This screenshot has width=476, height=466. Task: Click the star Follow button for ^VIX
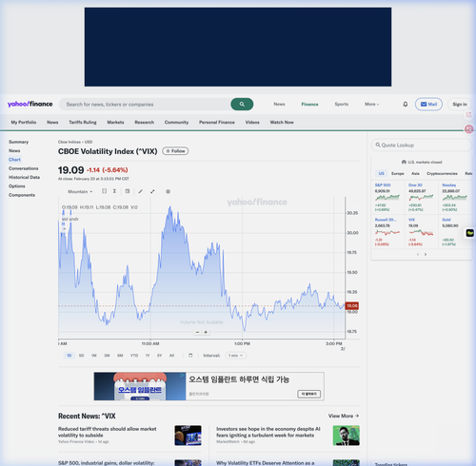click(175, 151)
